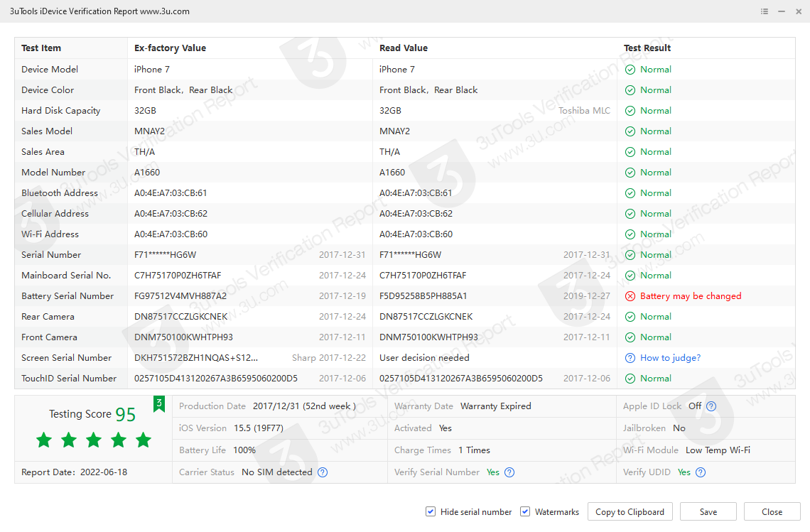
Task: Select the Test Result column header
Action: point(647,48)
